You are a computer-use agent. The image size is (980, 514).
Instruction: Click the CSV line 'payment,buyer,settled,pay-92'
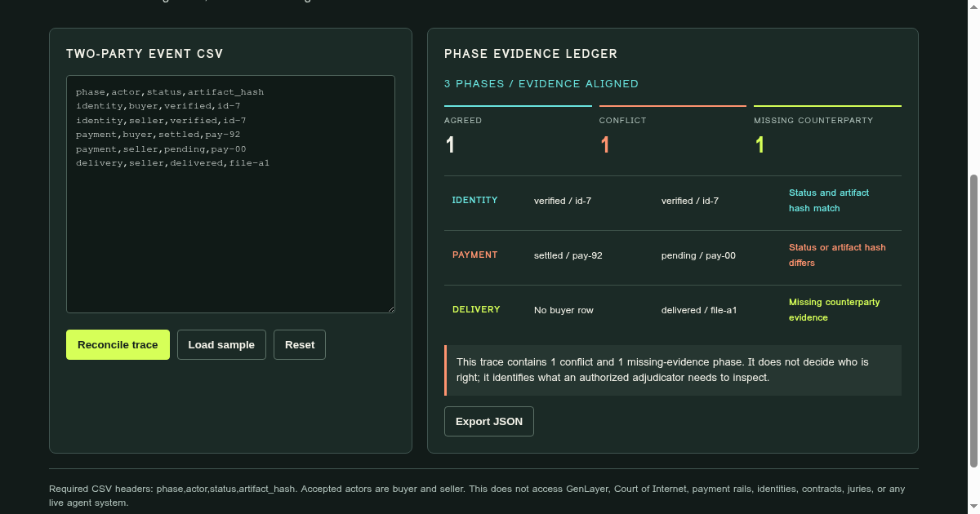(x=158, y=135)
